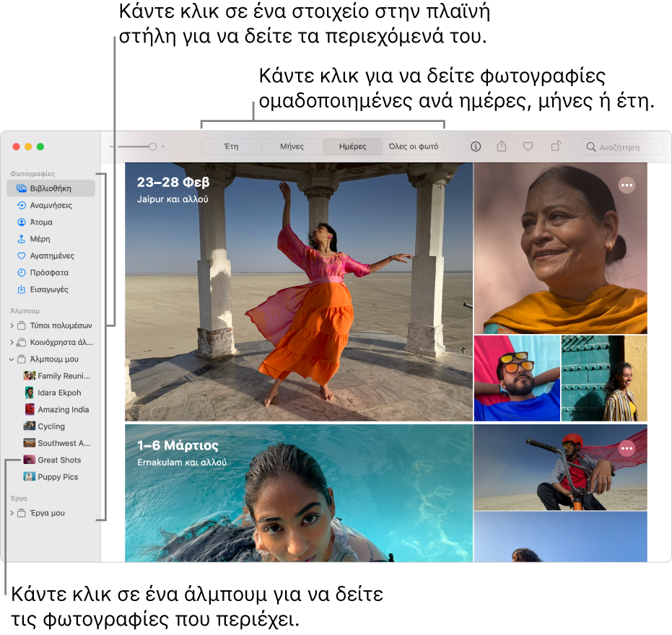Select Βιβλιοθήκη in sidebar

coord(51,188)
